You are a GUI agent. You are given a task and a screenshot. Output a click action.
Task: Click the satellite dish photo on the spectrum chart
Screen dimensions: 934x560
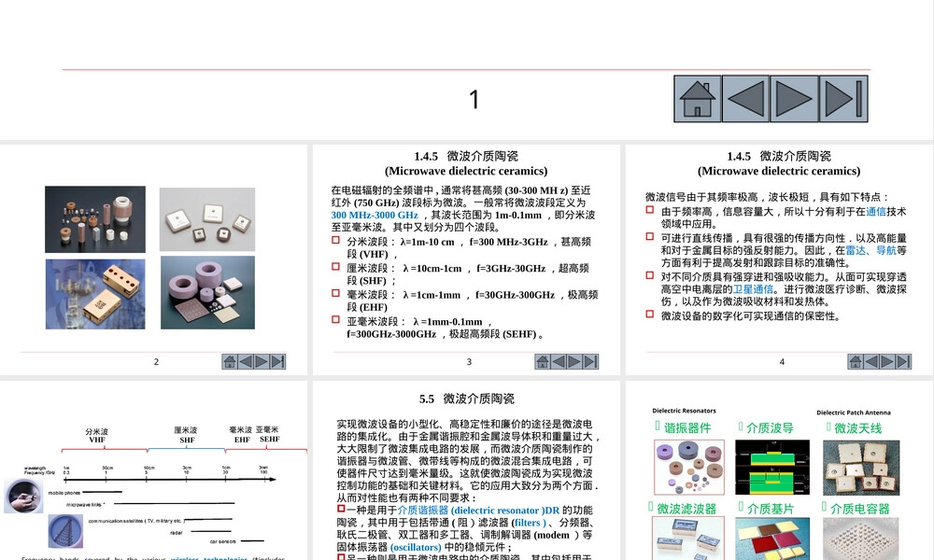point(65,531)
